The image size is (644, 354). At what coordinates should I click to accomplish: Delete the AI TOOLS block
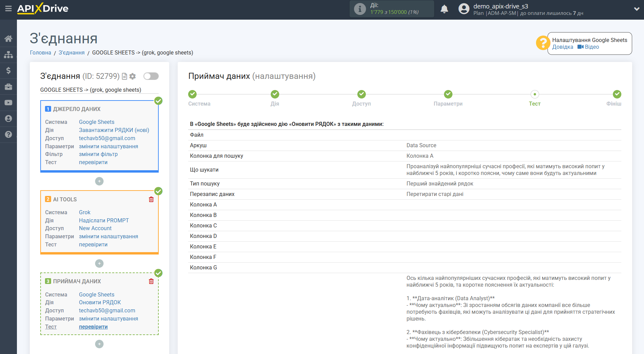(x=151, y=199)
